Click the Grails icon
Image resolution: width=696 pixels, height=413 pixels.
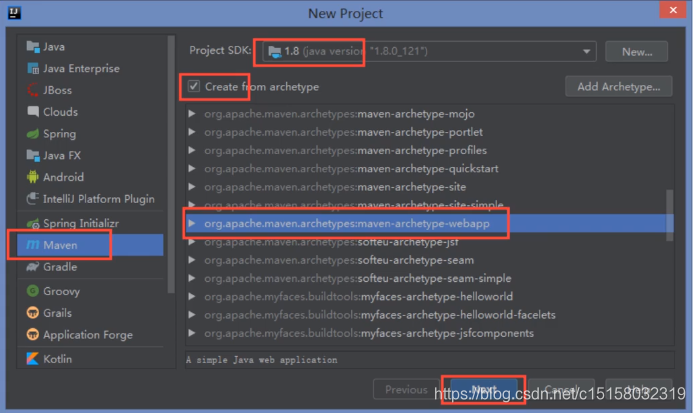(x=33, y=313)
